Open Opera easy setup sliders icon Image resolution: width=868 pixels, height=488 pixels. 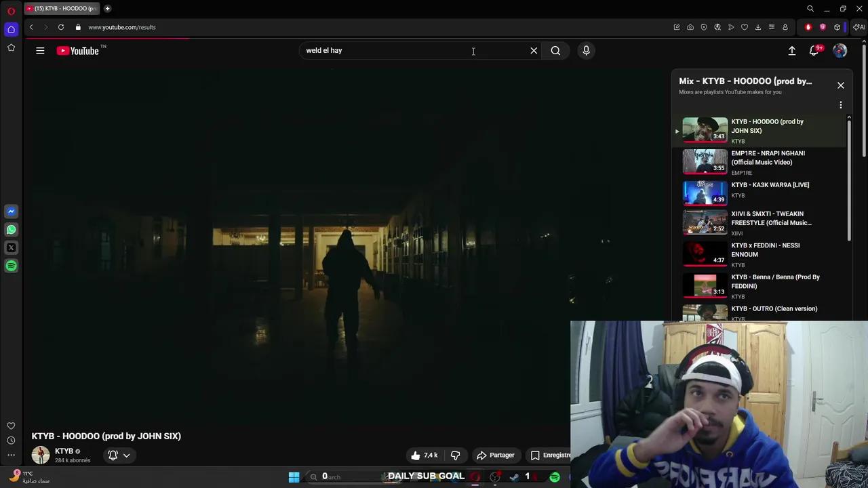point(772,27)
